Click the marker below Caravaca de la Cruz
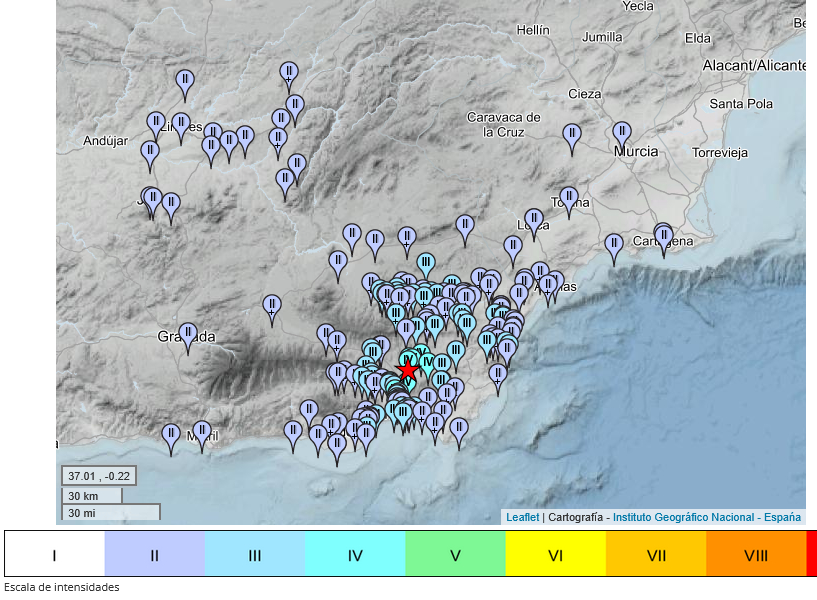 click(572, 135)
